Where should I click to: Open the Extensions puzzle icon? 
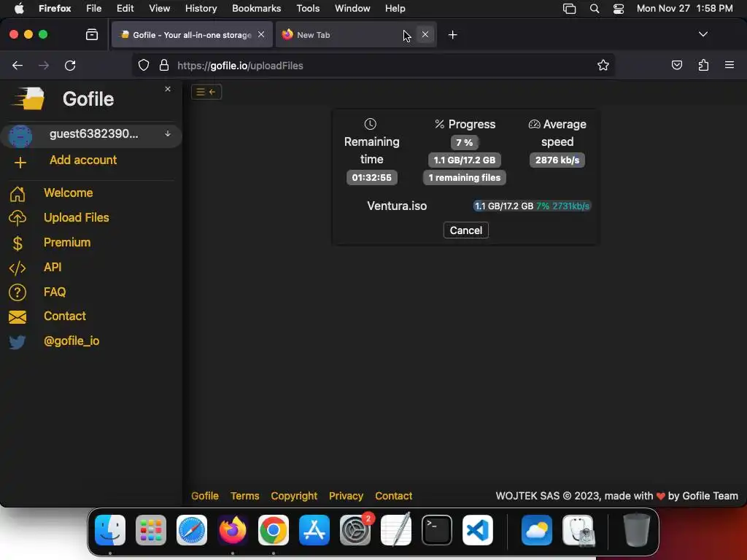point(703,65)
